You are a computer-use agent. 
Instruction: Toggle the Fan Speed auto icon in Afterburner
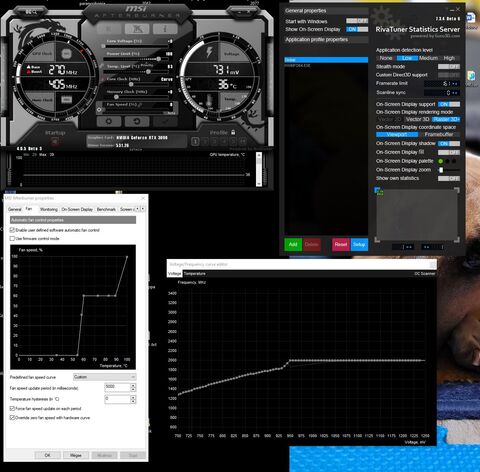tap(99, 109)
